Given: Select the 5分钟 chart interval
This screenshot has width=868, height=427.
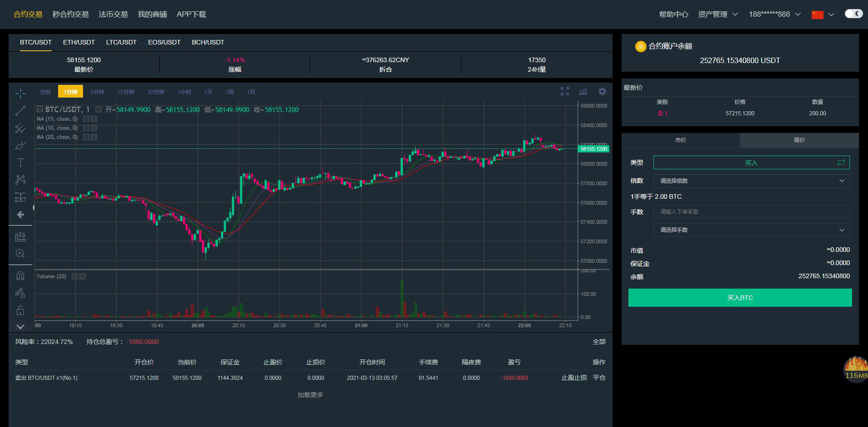Looking at the screenshot, I should [97, 92].
